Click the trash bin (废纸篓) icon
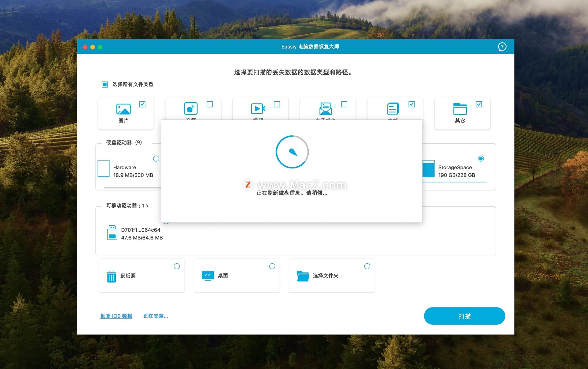Screen dimensions: 588x369 click(x=111, y=276)
